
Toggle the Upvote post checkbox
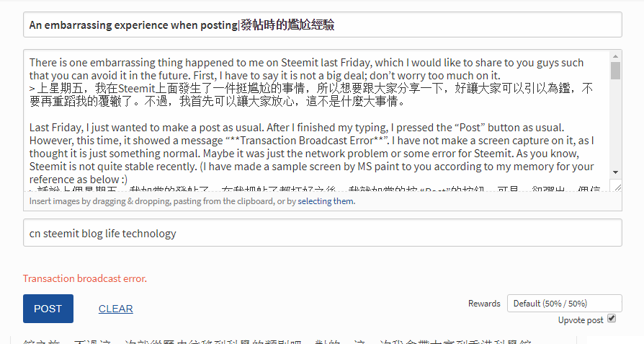[x=612, y=318]
